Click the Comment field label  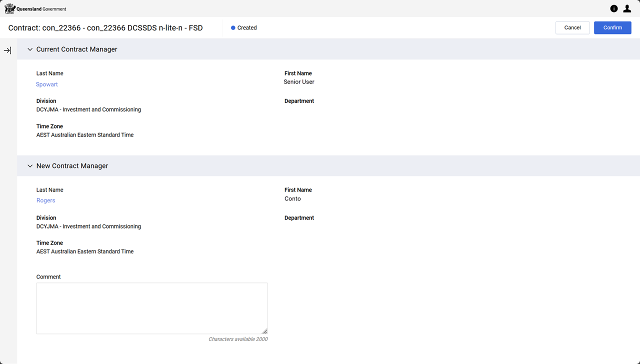[x=48, y=277]
